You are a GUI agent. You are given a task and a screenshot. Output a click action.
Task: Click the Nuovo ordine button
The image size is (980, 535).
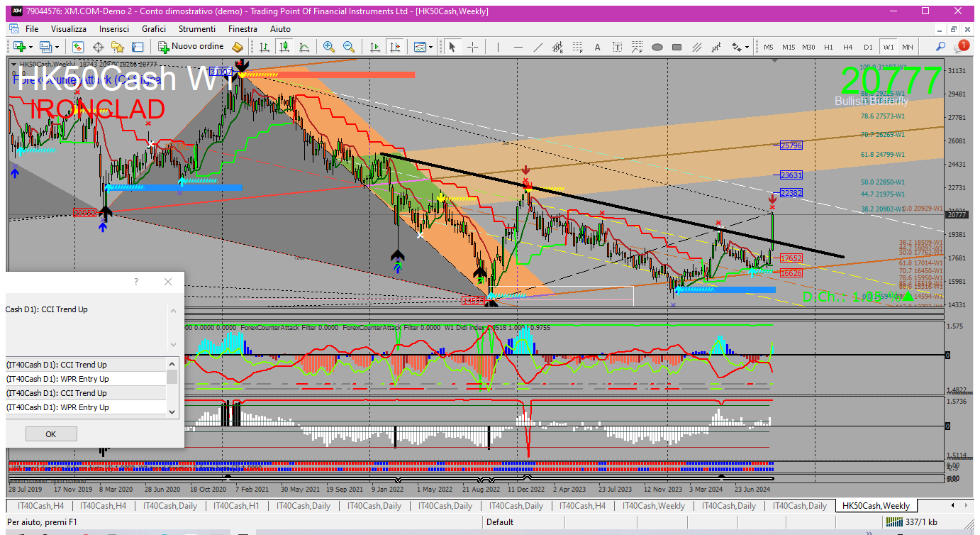[191, 47]
